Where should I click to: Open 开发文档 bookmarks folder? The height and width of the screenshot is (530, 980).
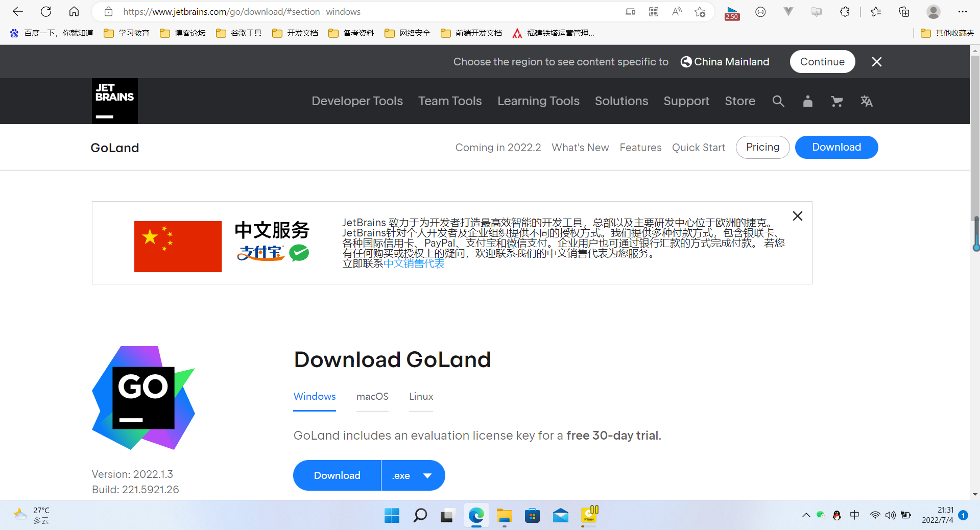(x=295, y=33)
